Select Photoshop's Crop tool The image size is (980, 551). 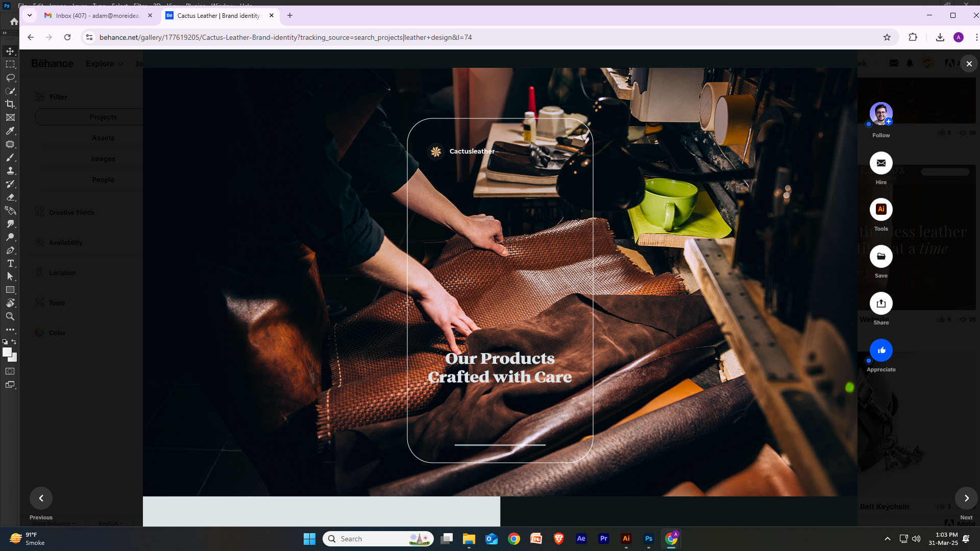pos(10,104)
